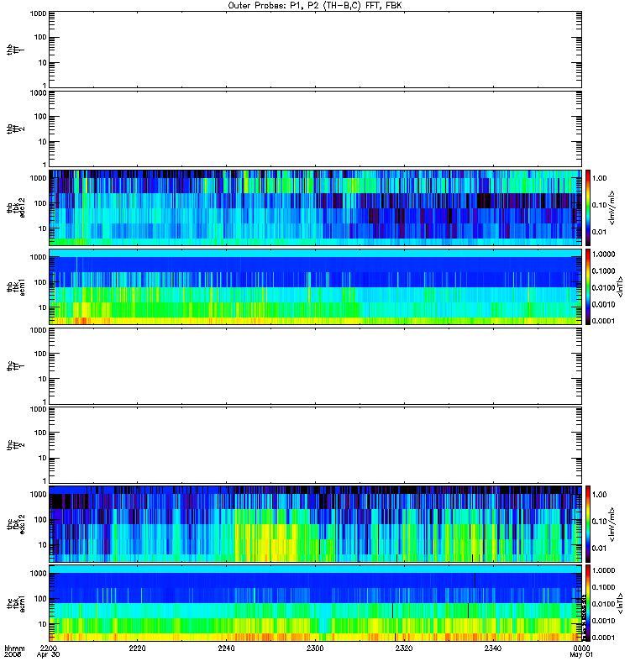
Task: Click the '2340' time axis label
Action: coord(493,648)
